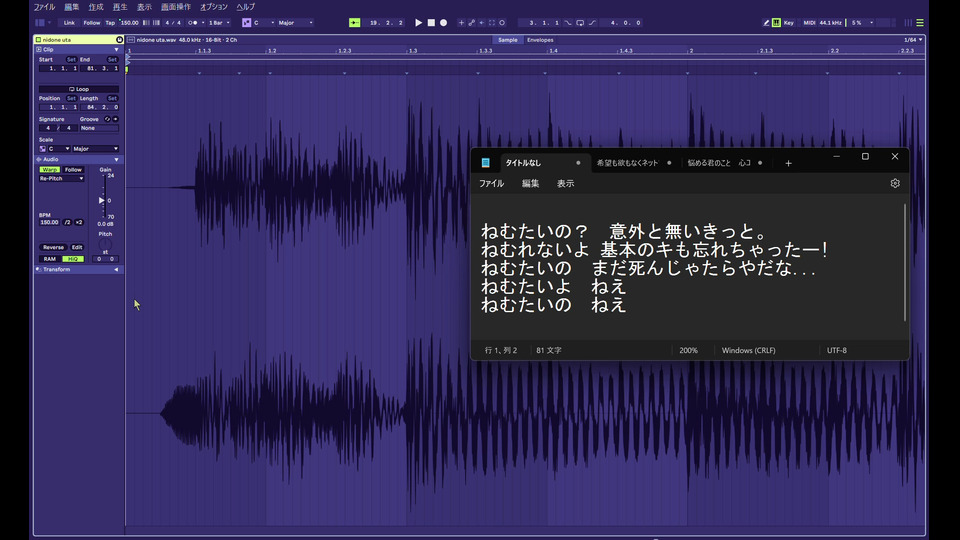Click the Stop button in transport
This screenshot has width=960, height=540.
coord(431,22)
